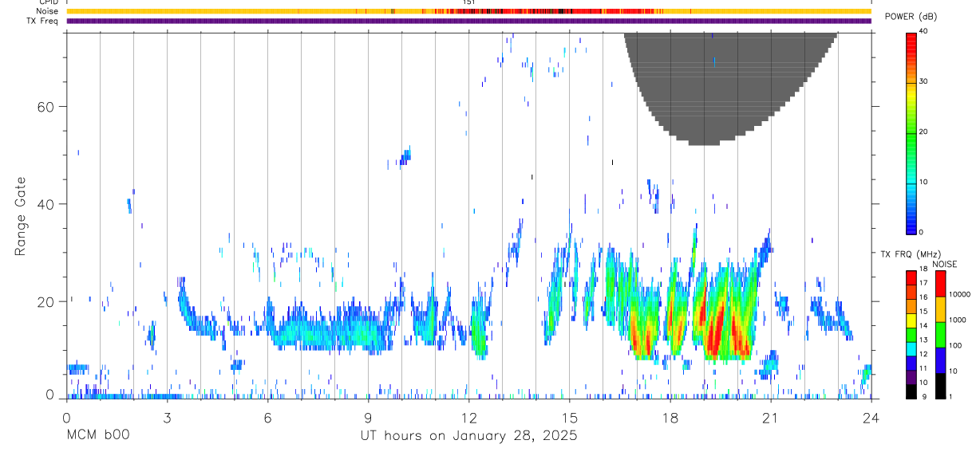Click the green middle of the POWER colorbar
This screenshot has width=980, height=452.
pos(911,136)
